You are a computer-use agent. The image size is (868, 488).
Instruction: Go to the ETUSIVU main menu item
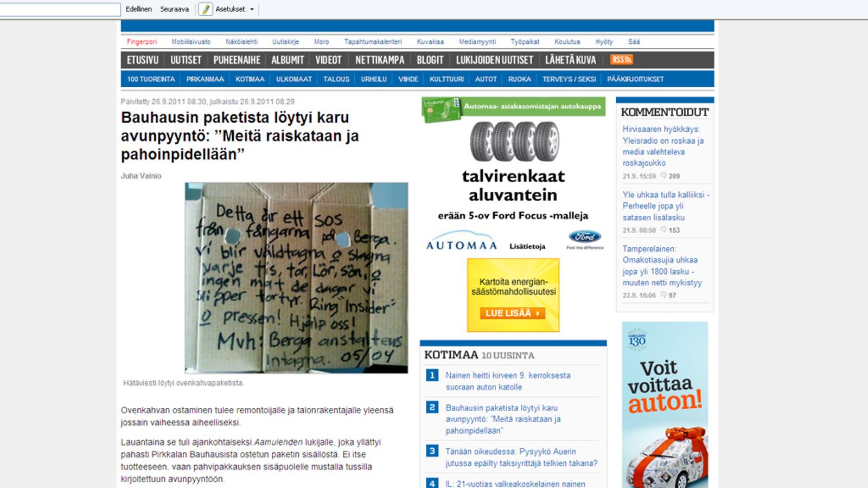pos(143,60)
